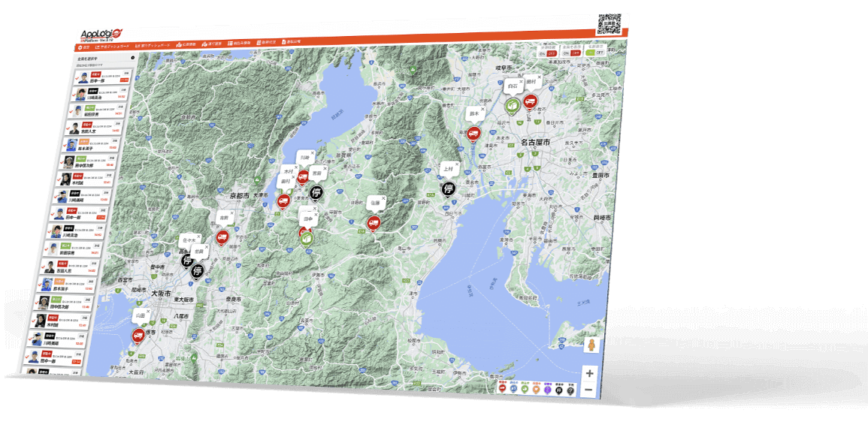Select the green package marker labeled 白石
This screenshot has height=428, width=868.
click(512, 106)
